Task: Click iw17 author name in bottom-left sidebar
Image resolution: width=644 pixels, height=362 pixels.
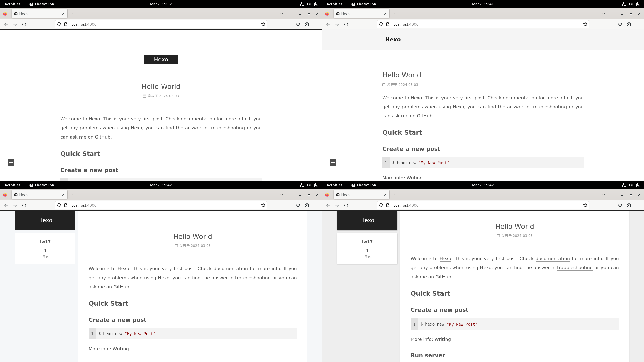Action: pyautogui.click(x=45, y=242)
